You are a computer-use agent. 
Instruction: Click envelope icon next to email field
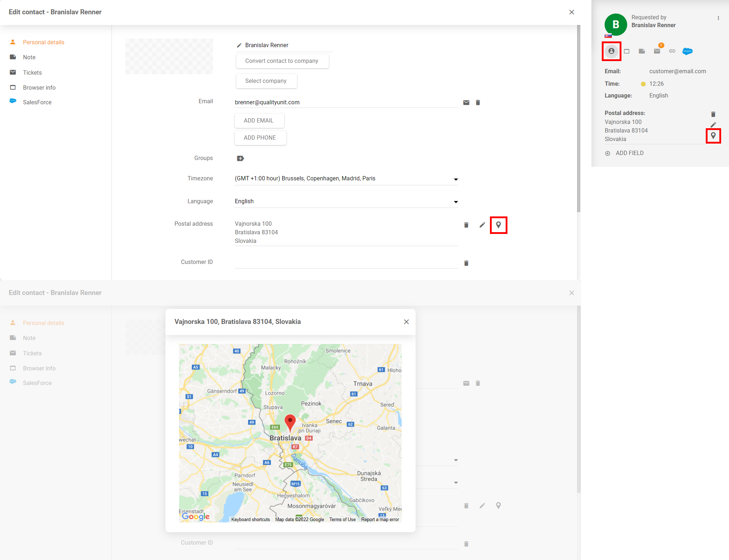tap(466, 102)
